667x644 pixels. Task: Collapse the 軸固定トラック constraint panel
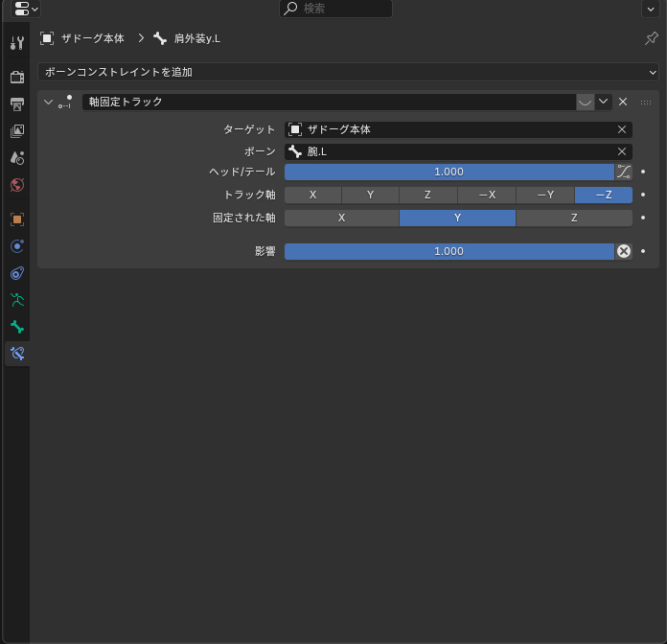(x=48, y=102)
